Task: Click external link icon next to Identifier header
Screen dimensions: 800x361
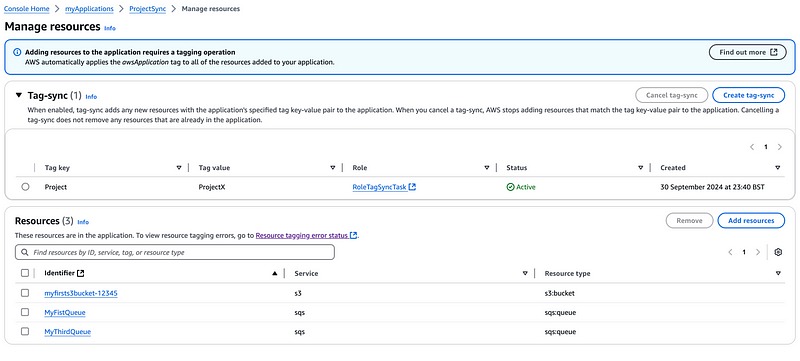Action: click(x=81, y=273)
